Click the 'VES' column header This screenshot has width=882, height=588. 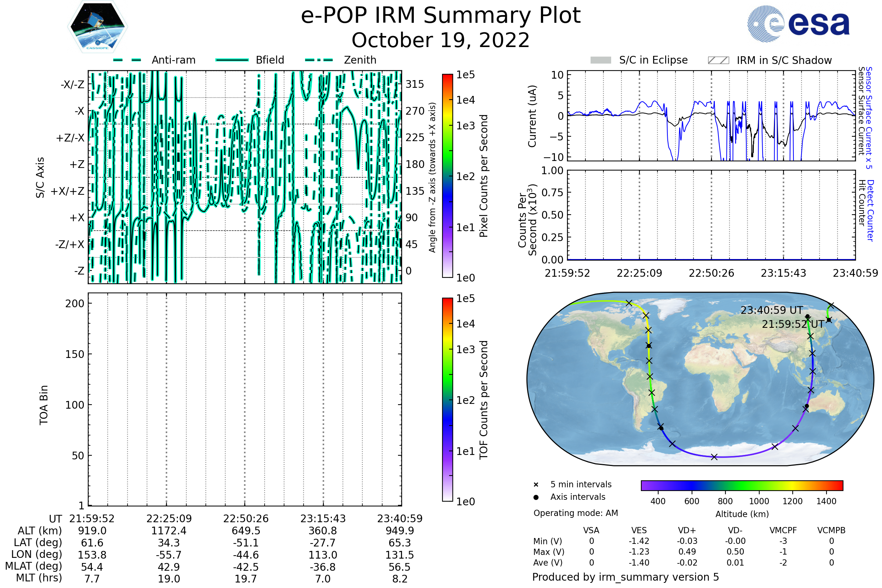coord(639,531)
